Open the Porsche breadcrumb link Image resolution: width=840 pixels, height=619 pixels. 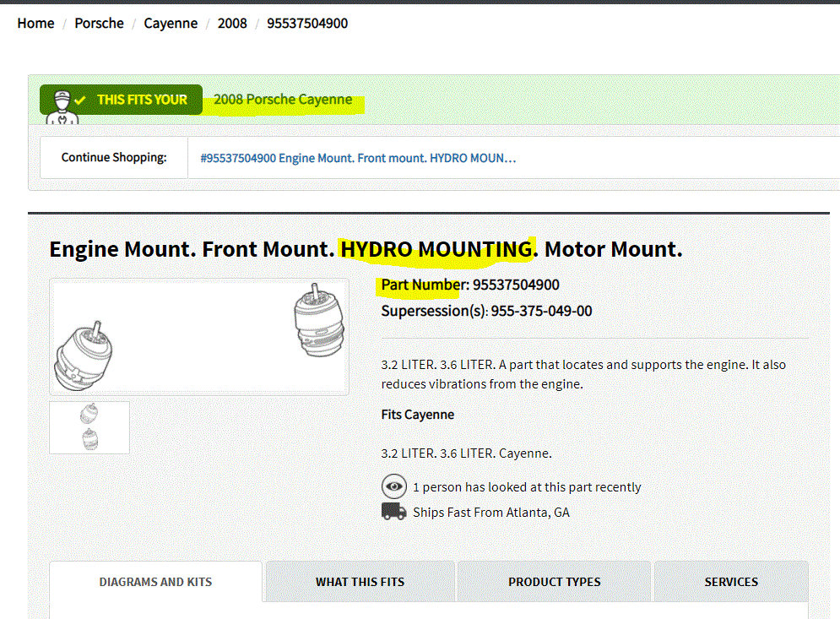click(x=99, y=23)
